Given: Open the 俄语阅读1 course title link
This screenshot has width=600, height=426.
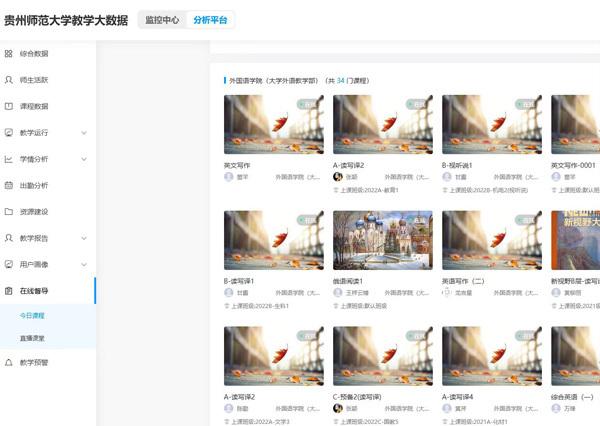Looking at the screenshot, I should coord(349,281).
